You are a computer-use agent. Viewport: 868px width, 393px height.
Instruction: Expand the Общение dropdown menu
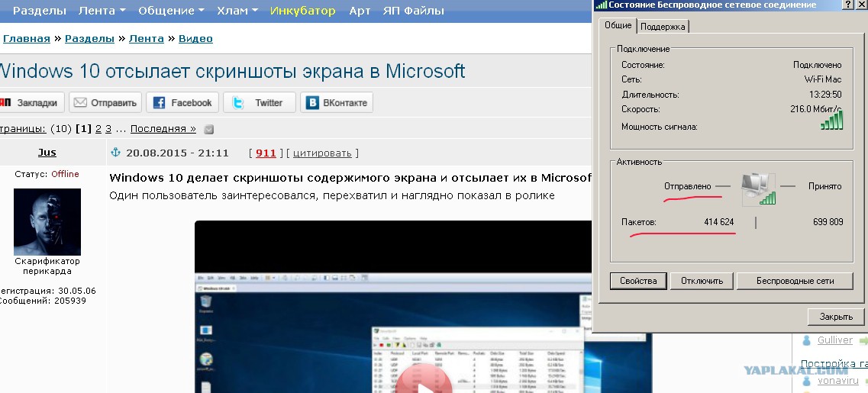click(x=171, y=11)
